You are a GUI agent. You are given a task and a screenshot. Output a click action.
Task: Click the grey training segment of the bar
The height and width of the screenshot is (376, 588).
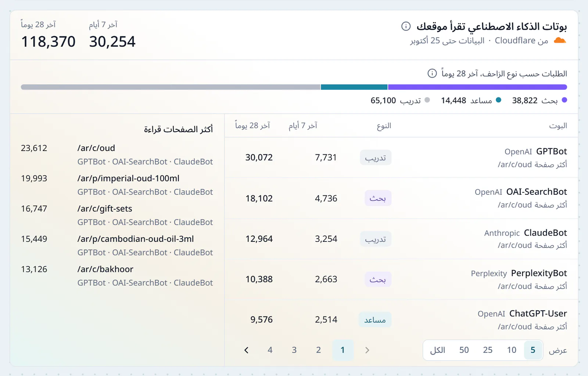(171, 87)
